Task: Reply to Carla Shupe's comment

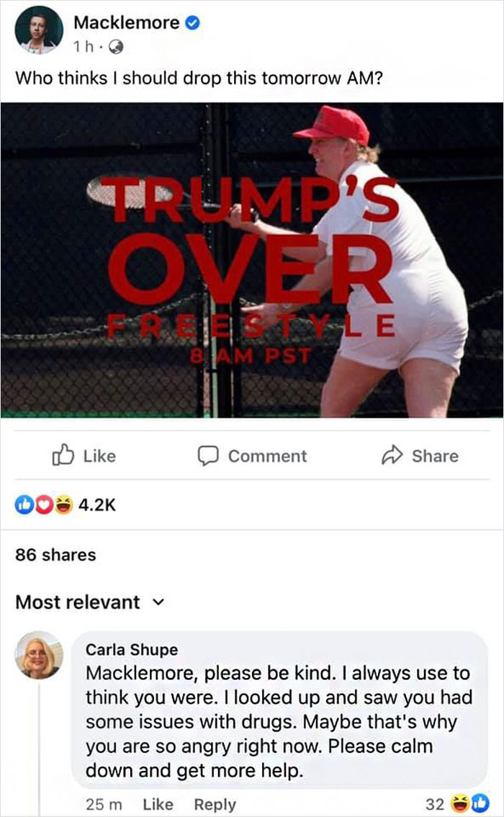Action: pyautogui.click(x=215, y=805)
